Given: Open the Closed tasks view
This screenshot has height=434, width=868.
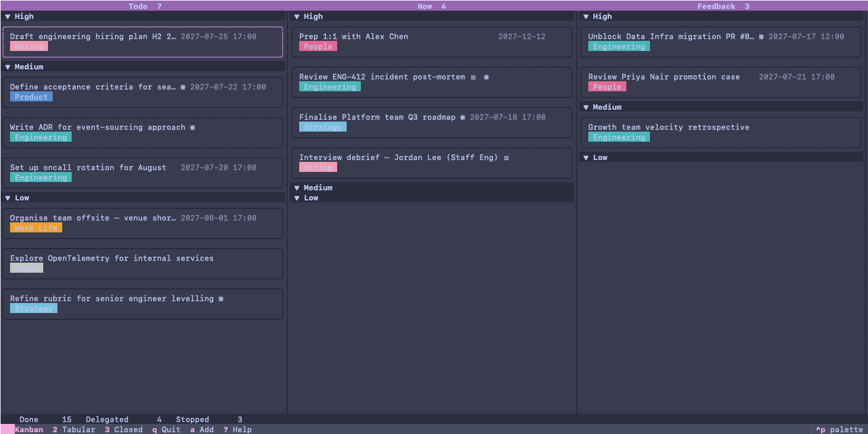Looking at the screenshot, I should tap(124, 429).
